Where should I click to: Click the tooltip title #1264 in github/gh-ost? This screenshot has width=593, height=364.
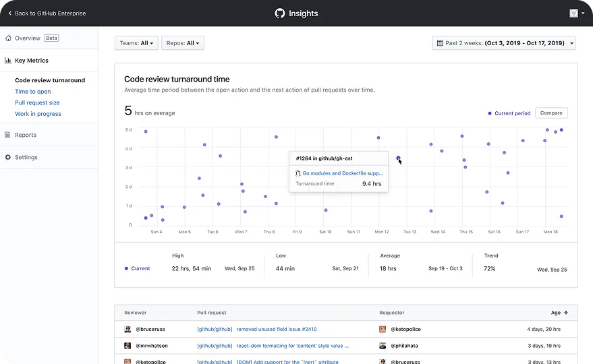pyautogui.click(x=324, y=158)
